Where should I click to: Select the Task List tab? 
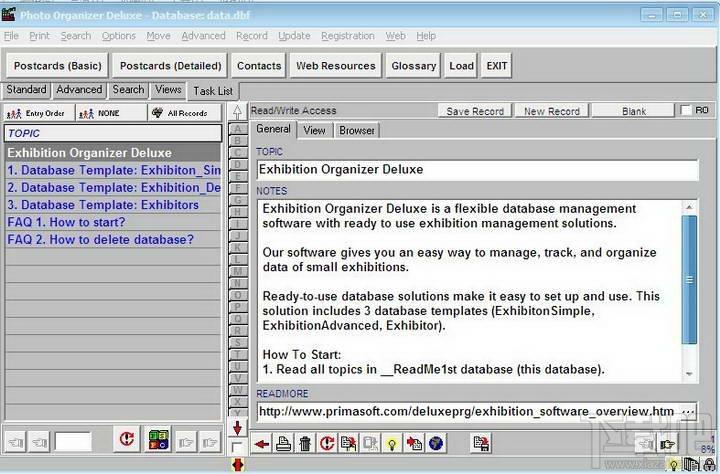click(213, 91)
